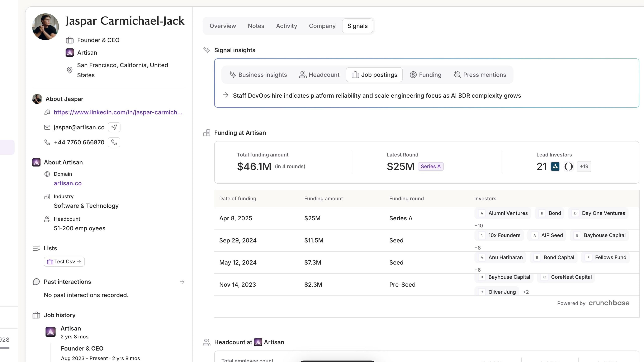Select the Headcount signal filter
The height and width of the screenshot is (362, 644).
(319, 75)
